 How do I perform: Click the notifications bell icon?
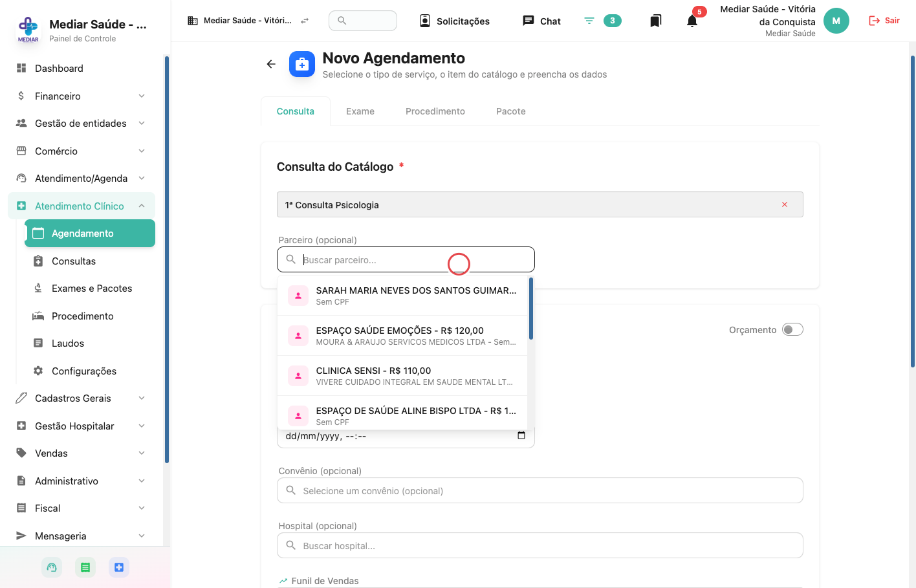(692, 21)
